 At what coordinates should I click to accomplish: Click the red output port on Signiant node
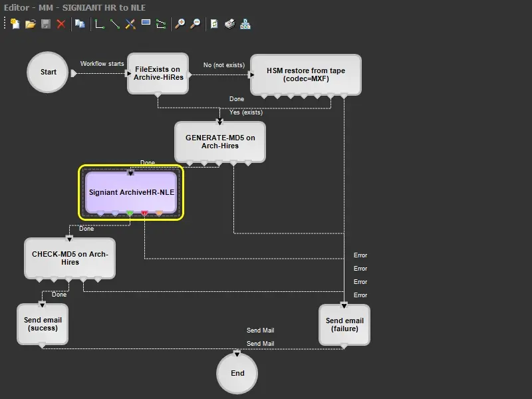144,213
